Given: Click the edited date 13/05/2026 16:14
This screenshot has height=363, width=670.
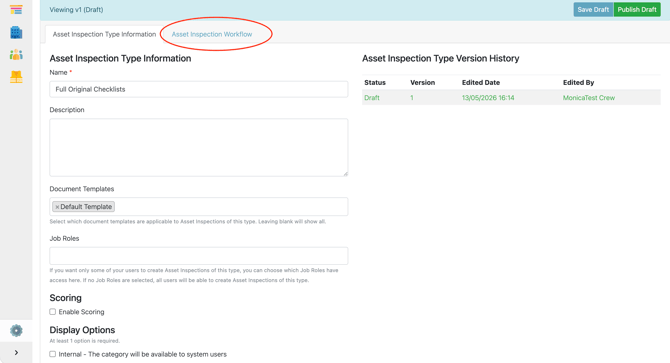Looking at the screenshot, I should (x=488, y=98).
